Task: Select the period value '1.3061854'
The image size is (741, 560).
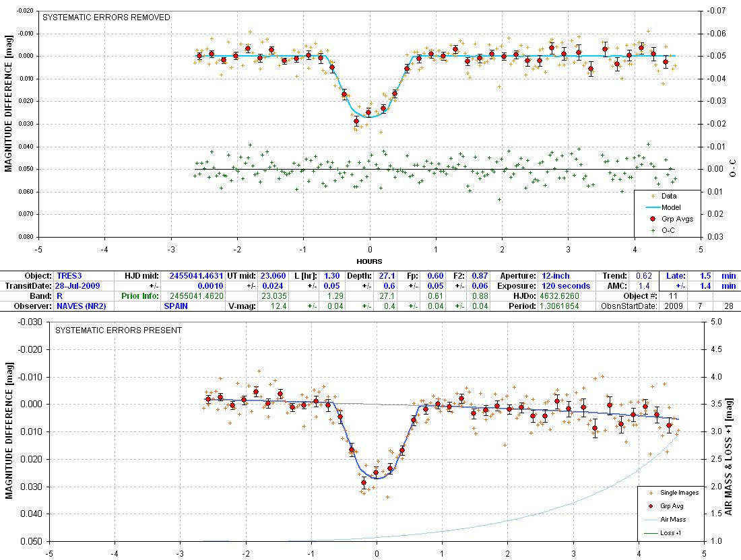Action: coord(559,306)
